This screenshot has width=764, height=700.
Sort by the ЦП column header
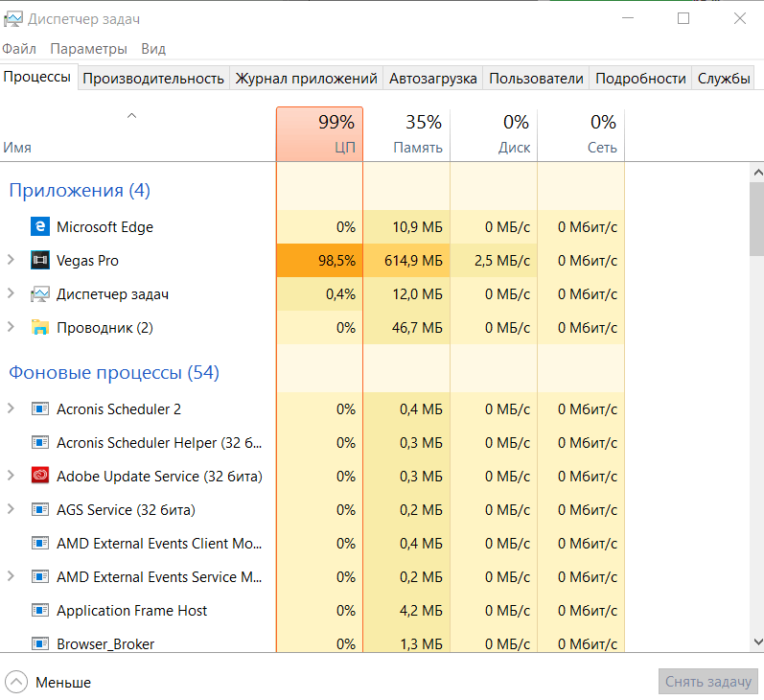(319, 134)
